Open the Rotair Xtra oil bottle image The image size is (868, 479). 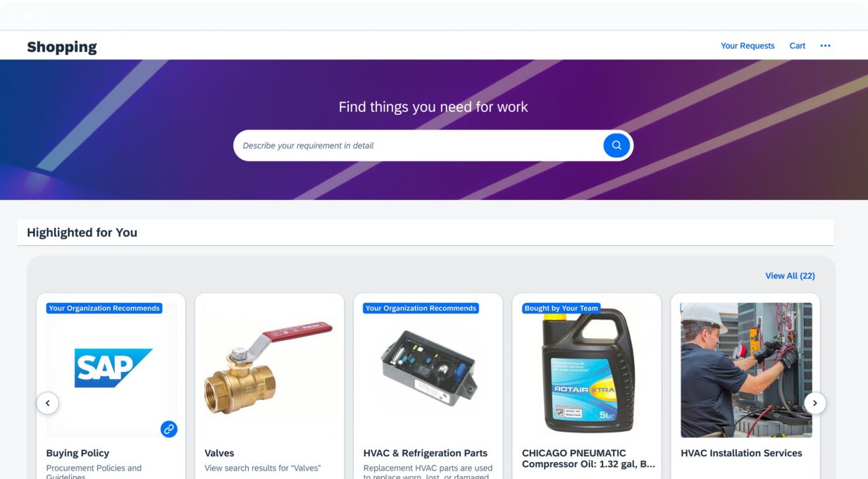(587, 370)
